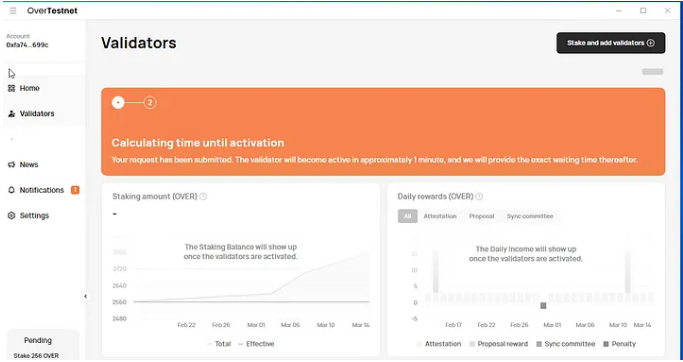Click the Settings gear icon
The width and height of the screenshot is (683, 362).
pos(11,216)
